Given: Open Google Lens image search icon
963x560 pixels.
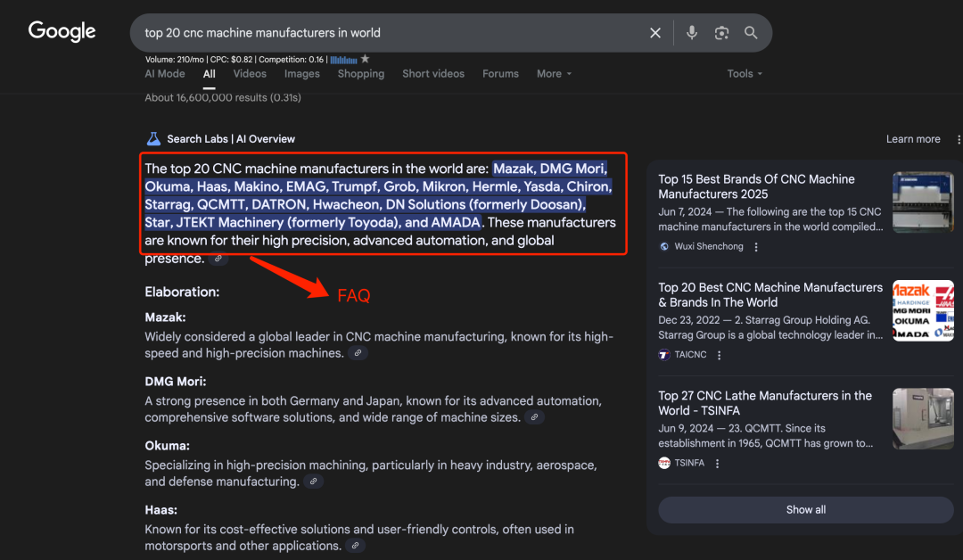Looking at the screenshot, I should [721, 33].
